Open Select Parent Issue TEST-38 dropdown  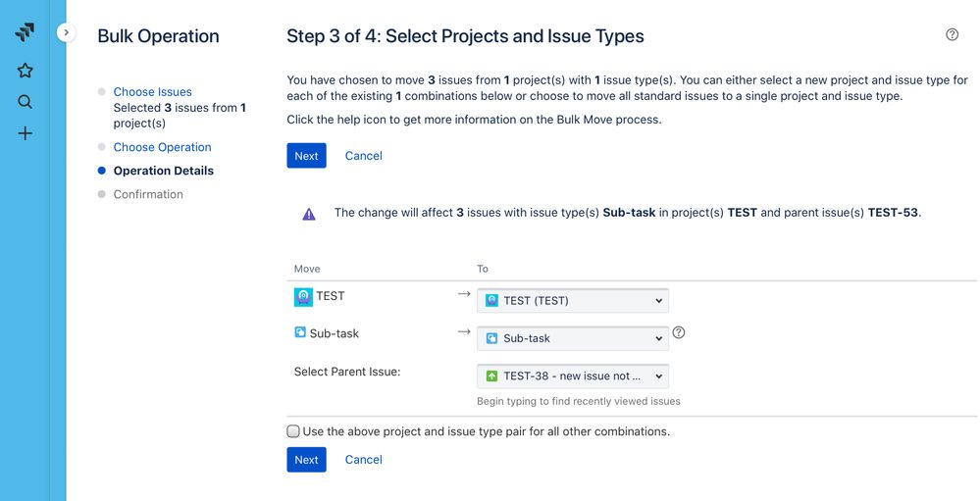click(x=573, y=376)
